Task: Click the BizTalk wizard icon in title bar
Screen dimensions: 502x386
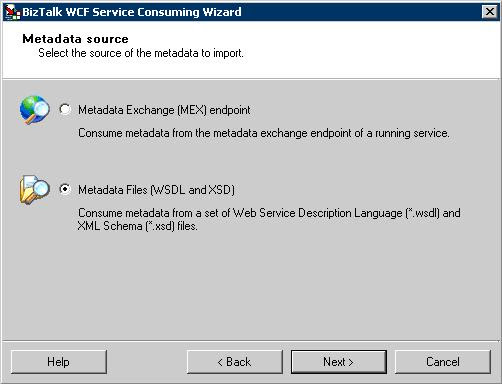Action: point(12,12)
